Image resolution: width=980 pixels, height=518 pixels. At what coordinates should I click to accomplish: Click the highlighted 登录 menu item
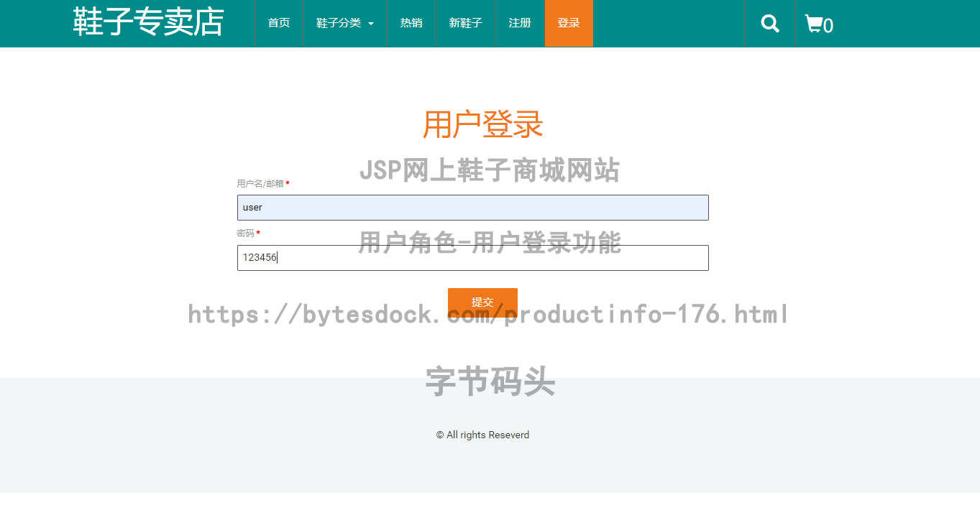(568, 23)
